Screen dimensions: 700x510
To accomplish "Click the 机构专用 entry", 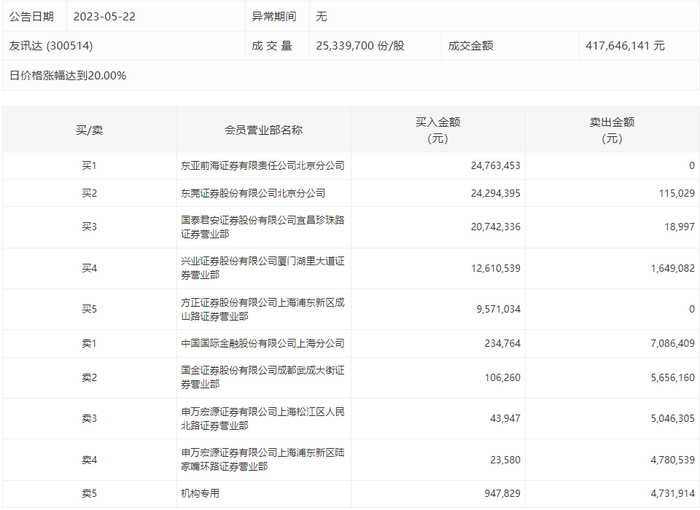I will tap(200, 493).
